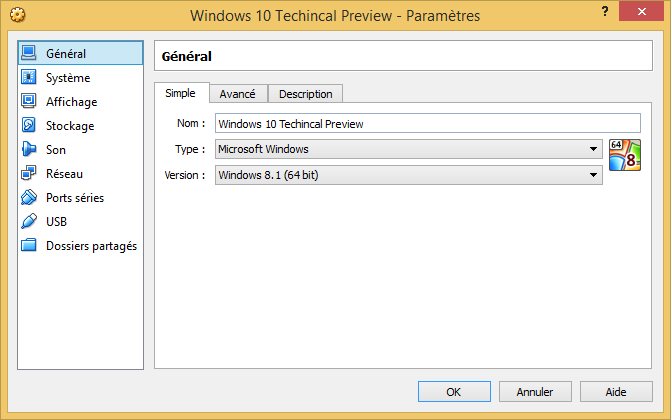The image size is (671, 420).
Task: Close the Paramètres dialog window
Action: (x=641, y=12)
